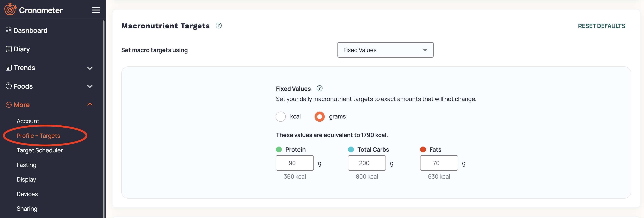Enable kcal mode for fixed values
Screen dimensions: 644x218
280,116
